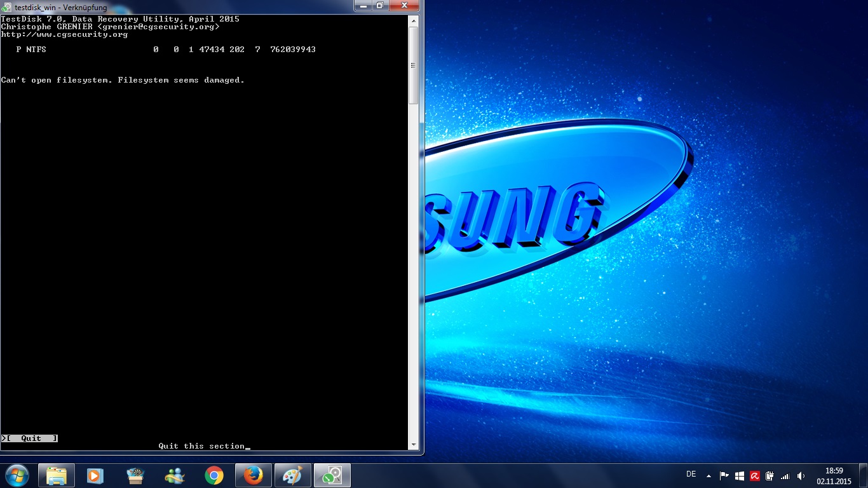This screenshot has height=488, width=868.
Task: Launch Google Chrome from the taskbar
Action: (214, 475)
